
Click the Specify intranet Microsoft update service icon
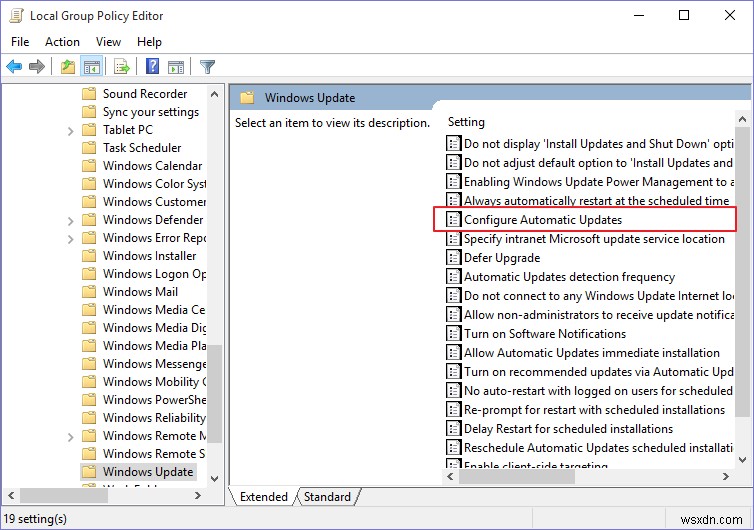tap(453, 239)
